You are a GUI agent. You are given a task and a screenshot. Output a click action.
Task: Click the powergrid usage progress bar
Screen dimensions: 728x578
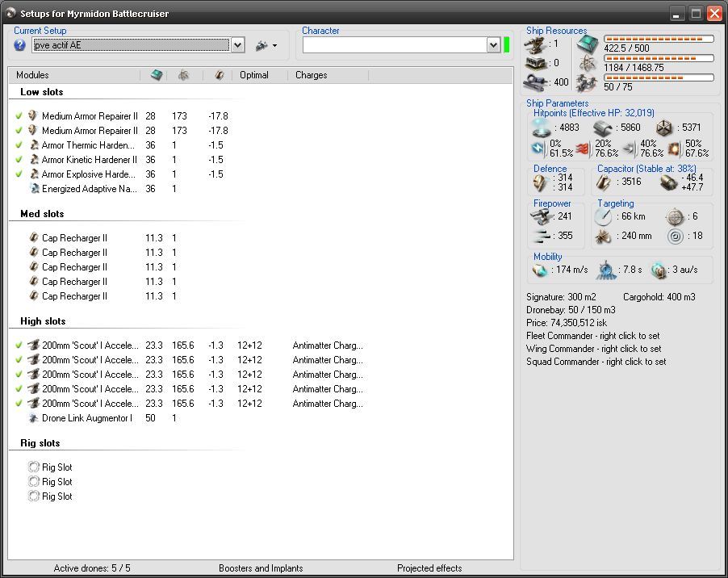pos(659,58)
